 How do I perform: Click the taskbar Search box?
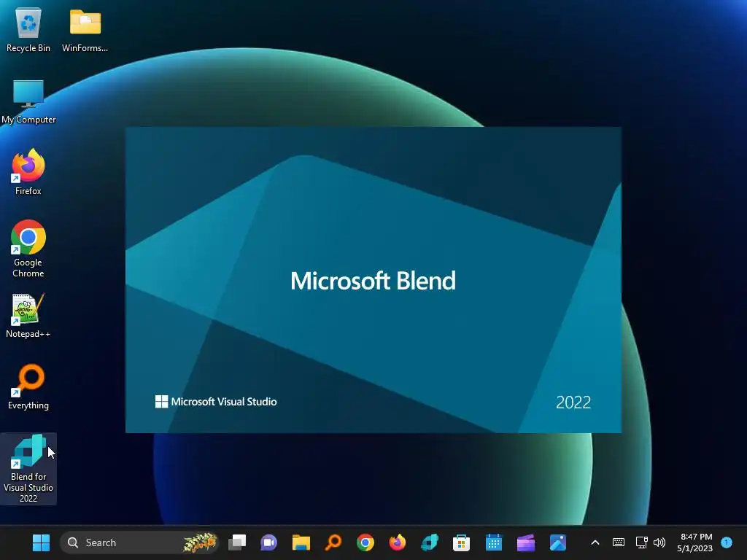click(x=139, y=542)
